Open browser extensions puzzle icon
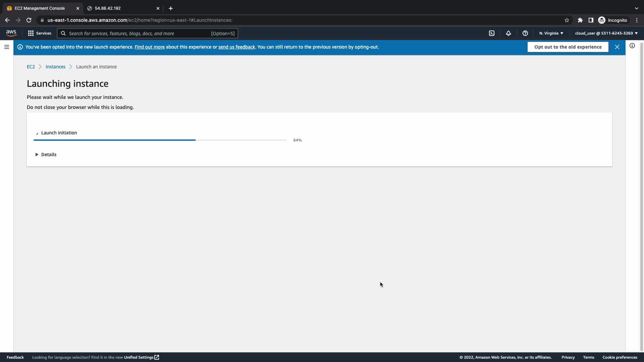 [580, 20]
